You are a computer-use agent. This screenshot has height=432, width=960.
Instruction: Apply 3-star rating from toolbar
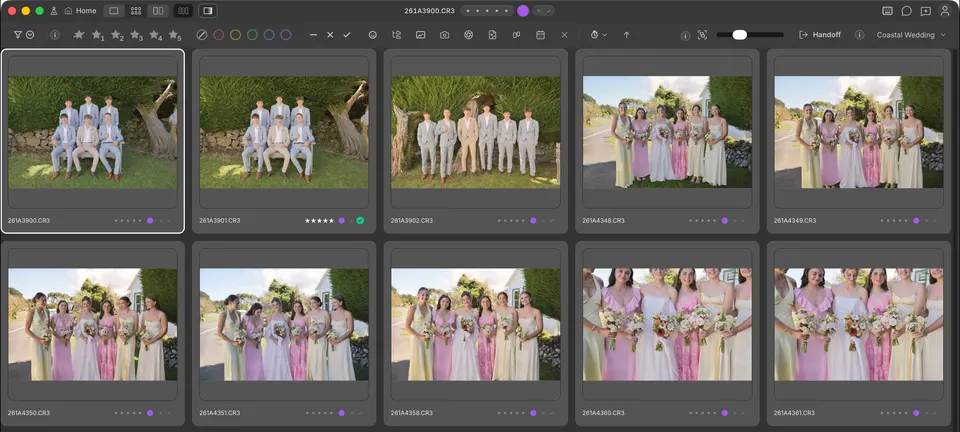click(136, 35)
